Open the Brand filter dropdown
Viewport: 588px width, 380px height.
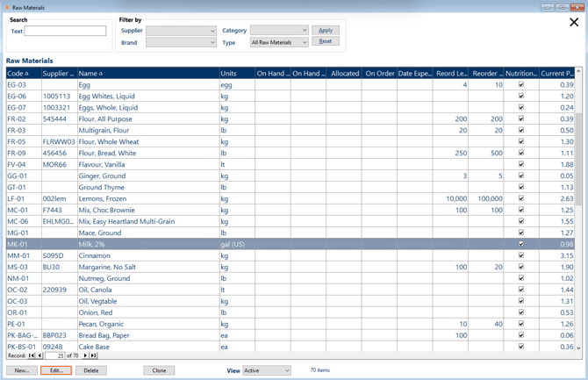pyautogui.click(x=181, y=42)
